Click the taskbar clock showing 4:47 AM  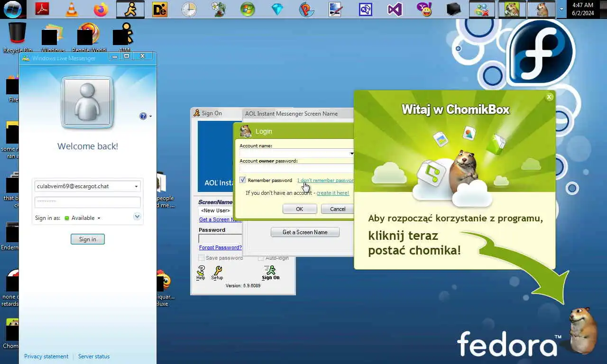[x=583, y=9]
